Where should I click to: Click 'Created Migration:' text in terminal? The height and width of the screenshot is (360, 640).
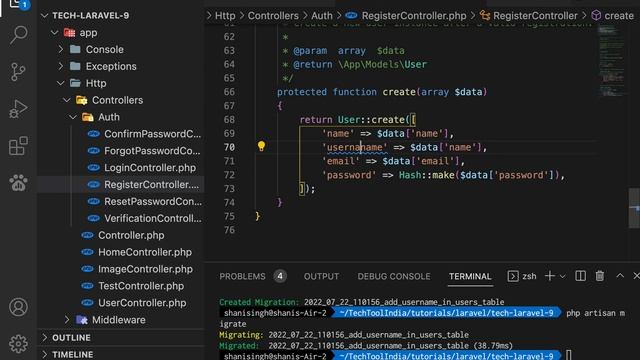tap(259, 302)
